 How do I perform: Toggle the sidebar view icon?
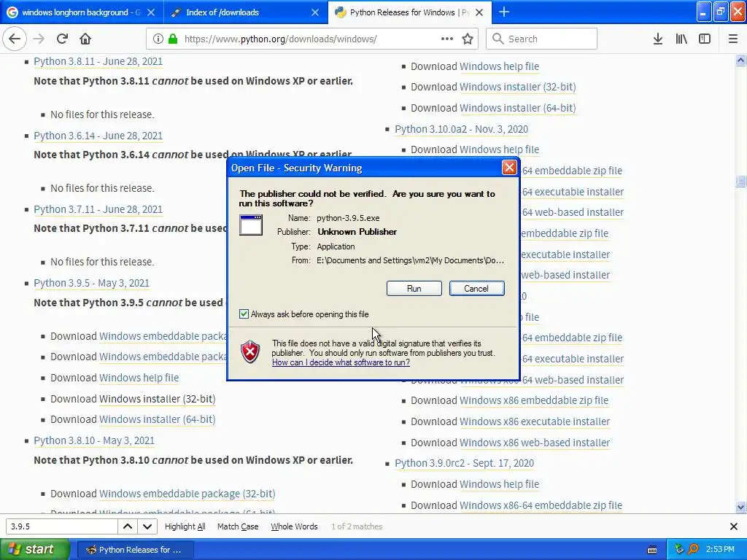point(705,39)
